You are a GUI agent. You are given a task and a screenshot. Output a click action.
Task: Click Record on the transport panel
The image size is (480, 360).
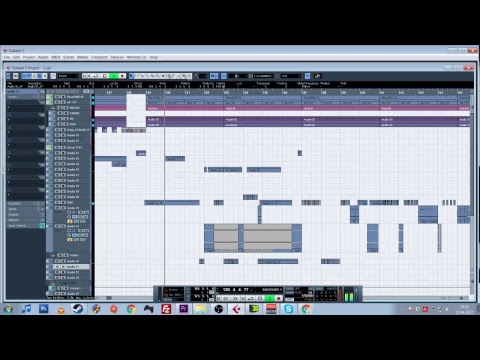(x=279, y=298)
